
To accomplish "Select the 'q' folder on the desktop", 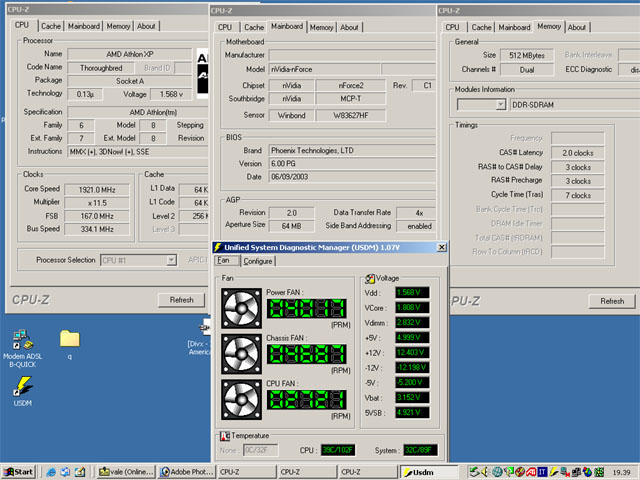I will pyautogui.click(x=70, y=344).
